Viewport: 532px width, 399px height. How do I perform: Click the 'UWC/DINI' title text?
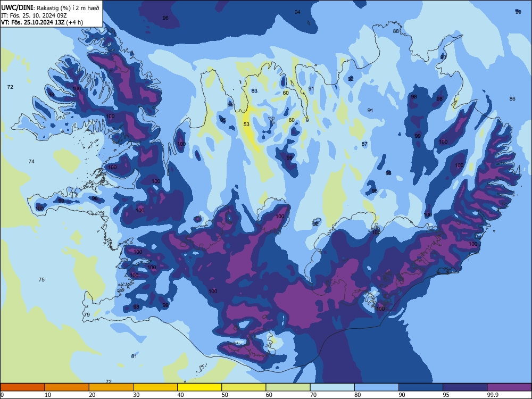[18, 8]
